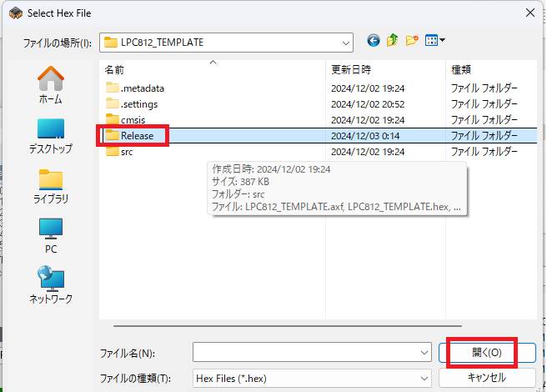Screen dimensions: 547x392
Task: Select the .metadata folder
Action: [x=142, y=88]
